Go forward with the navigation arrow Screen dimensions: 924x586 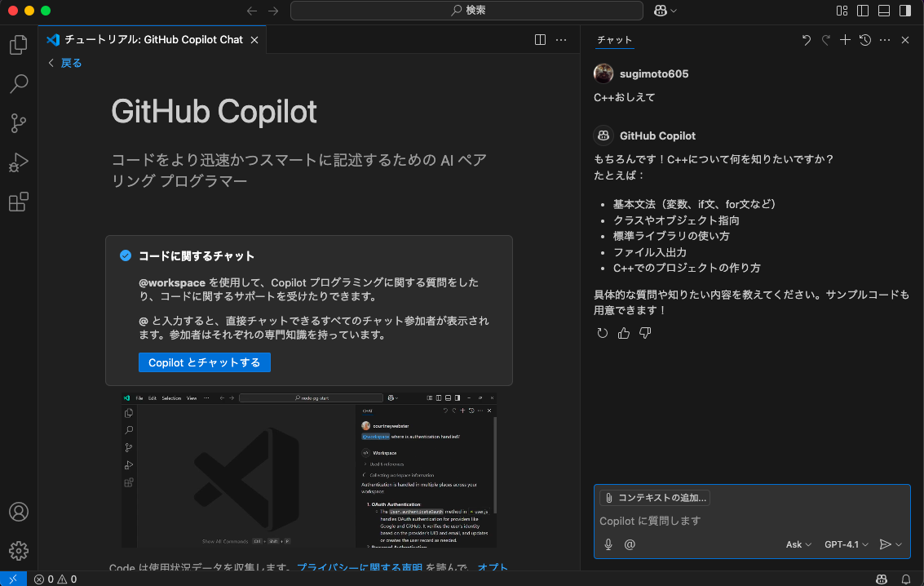click(x=273, y=11)
